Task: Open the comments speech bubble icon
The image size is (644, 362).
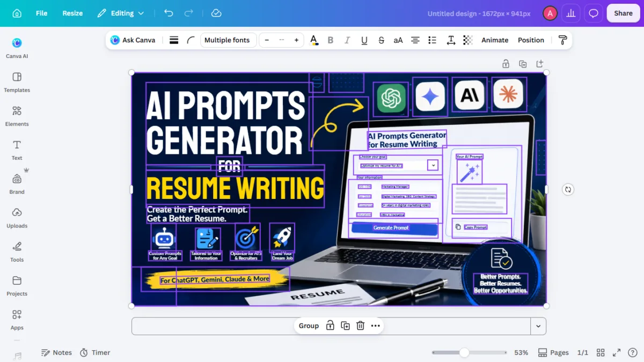Action: [x=594, y=13]
